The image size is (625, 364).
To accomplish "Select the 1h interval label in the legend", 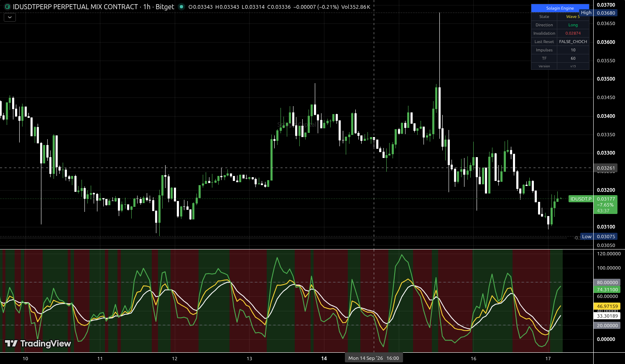I will pyautogui.click(x=147, y=7).
